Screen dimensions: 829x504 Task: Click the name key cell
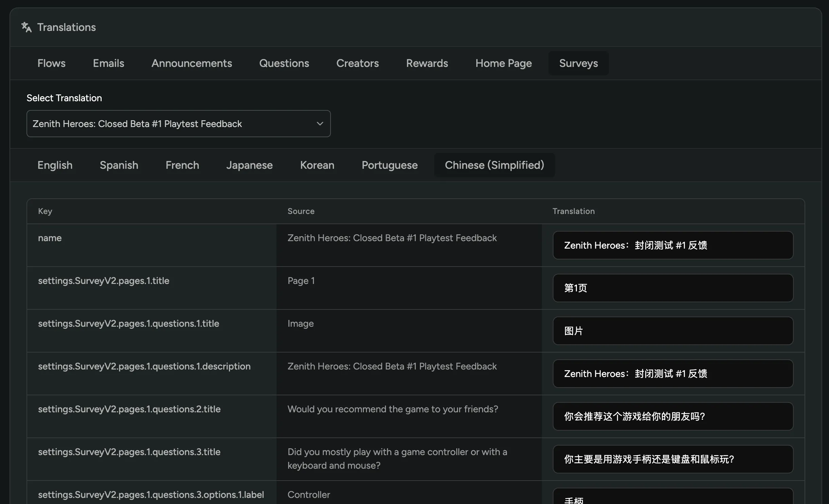point(50,238)
